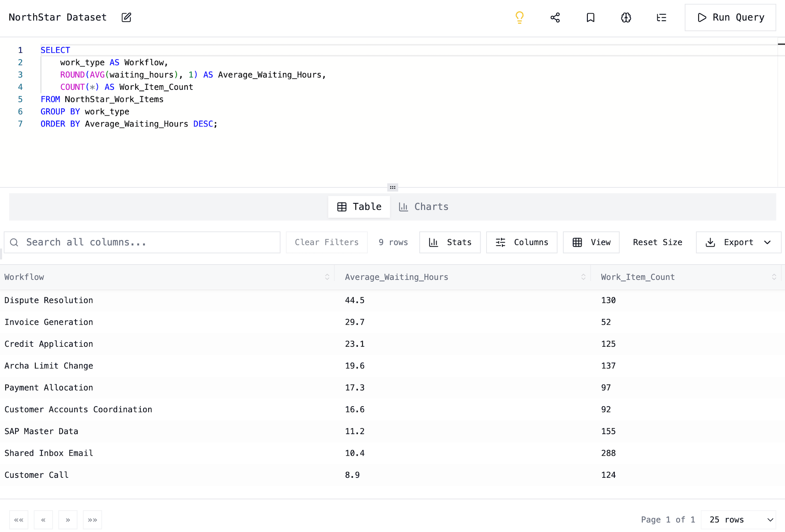Open the 25 rows page size dropdown
The image size is (785, 532).
pos(738,520)
